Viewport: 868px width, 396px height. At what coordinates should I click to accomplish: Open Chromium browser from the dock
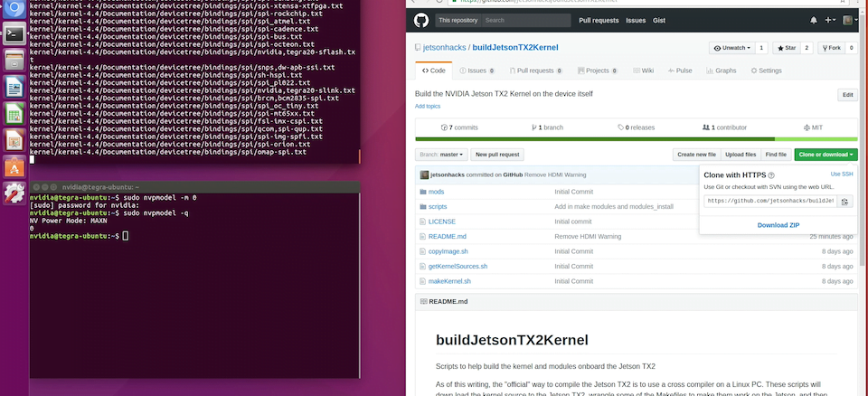tap(14, 8)
